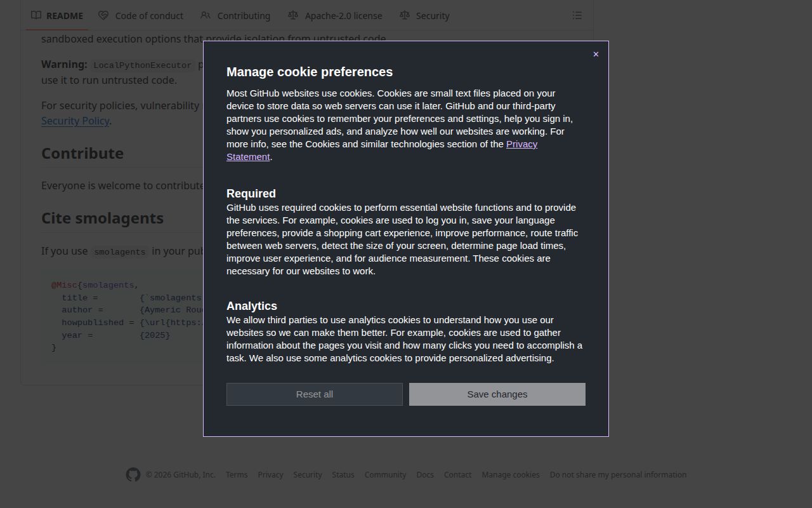Close the cookie preferences dialog
The width and height of the screenshot is (812, 508).
click(596, 54)
